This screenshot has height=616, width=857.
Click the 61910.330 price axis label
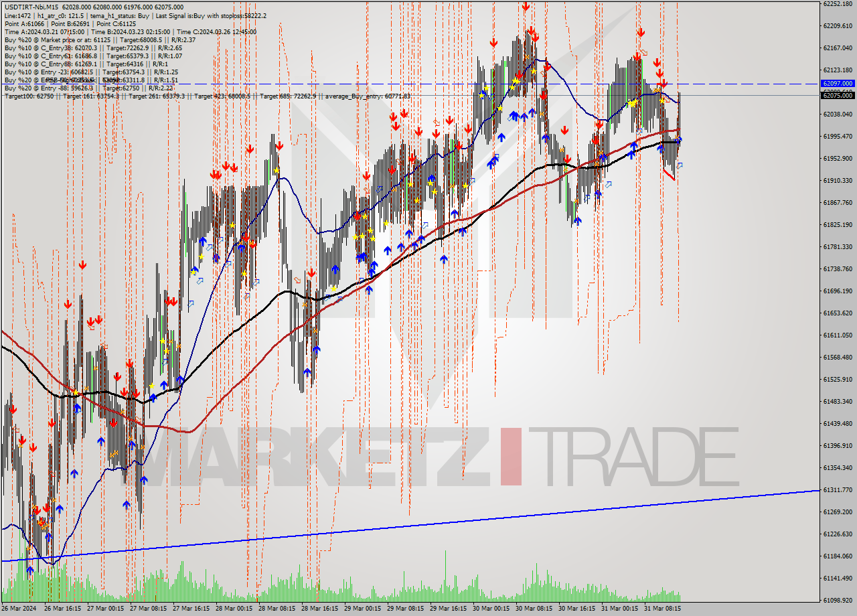tap(839, 180)
